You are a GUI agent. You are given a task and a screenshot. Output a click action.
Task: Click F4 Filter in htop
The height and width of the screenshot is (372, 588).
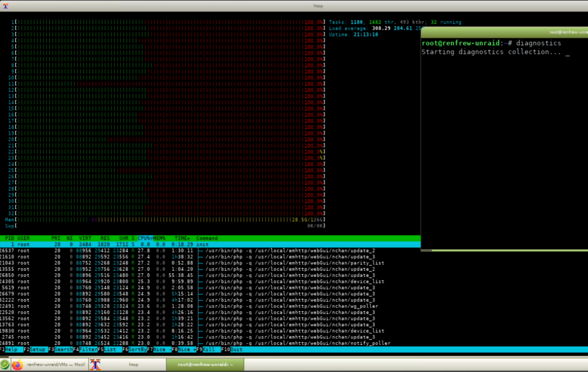[x=85, y=350]
